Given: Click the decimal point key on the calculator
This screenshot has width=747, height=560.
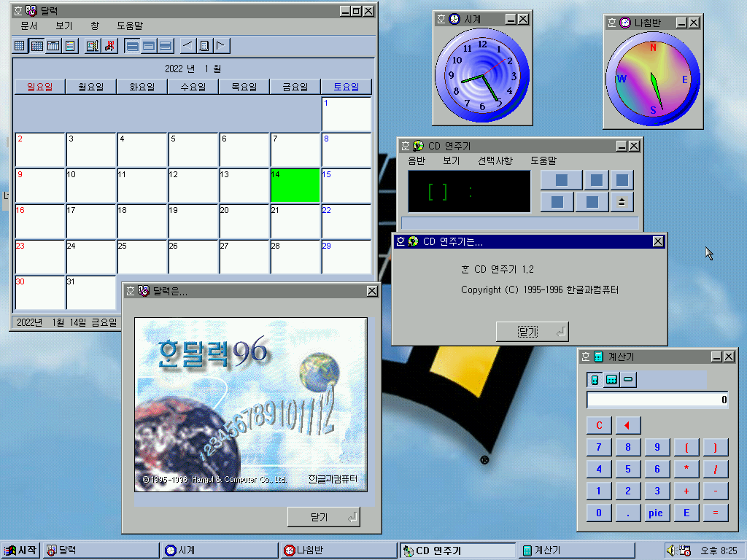Looking at the screenshot, I should [628, 513].
